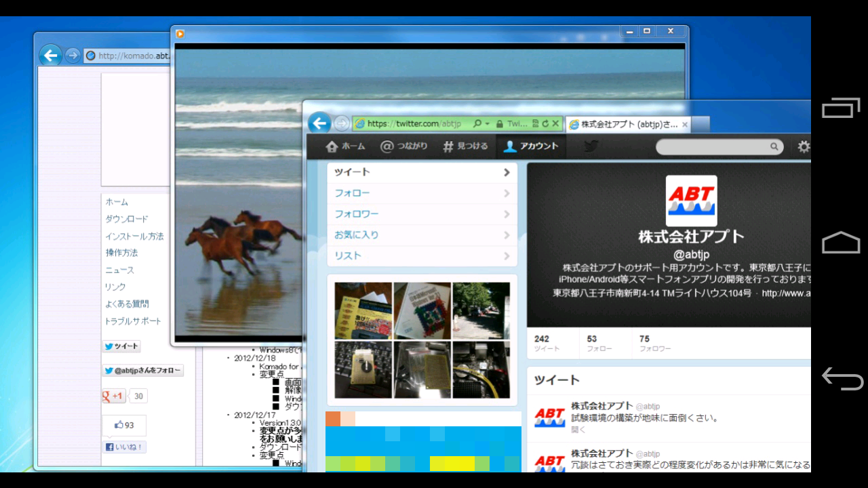Click よくある質問 link in Komado sidebar
868x488 pixels.
127,304
